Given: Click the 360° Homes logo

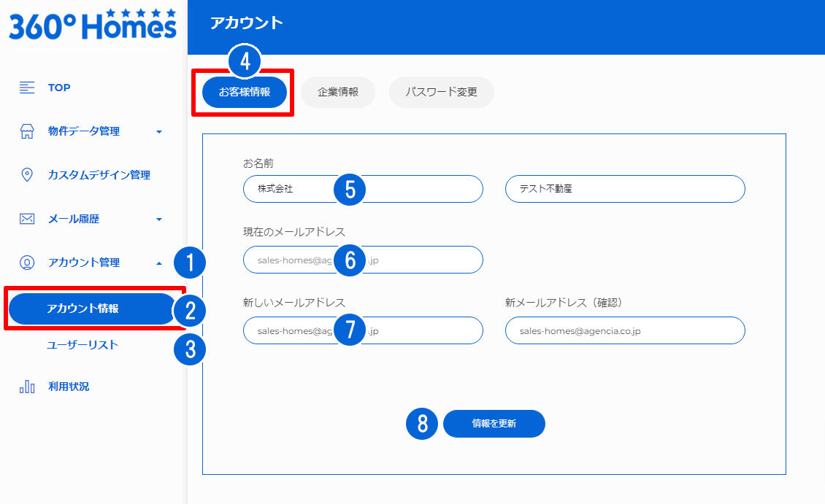Looking at the screenshot, I should (x=93, y=25).
